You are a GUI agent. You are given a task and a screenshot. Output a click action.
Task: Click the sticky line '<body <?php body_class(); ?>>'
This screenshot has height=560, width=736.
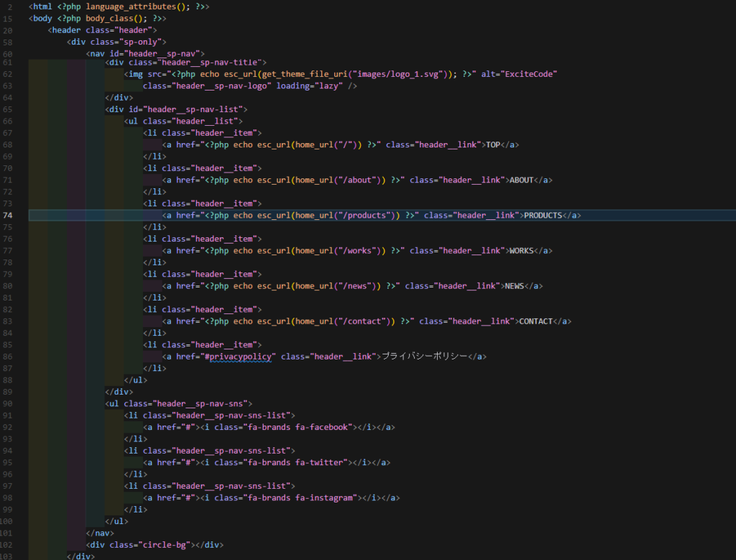tap(98, 18)
